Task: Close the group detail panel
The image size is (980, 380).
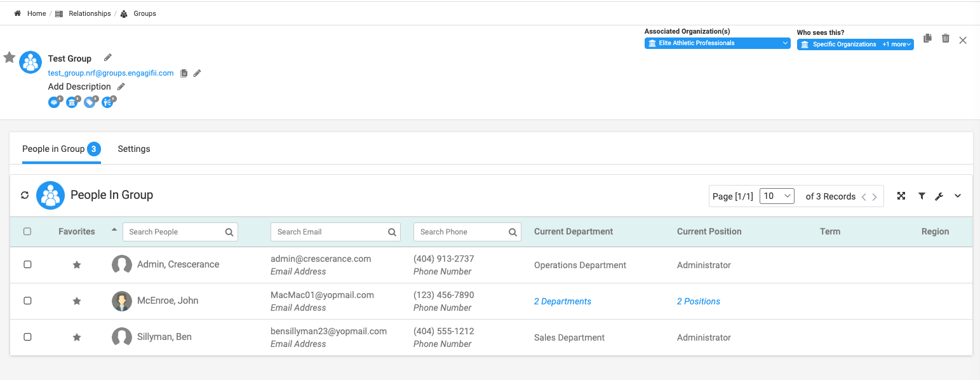Action: 963,40
